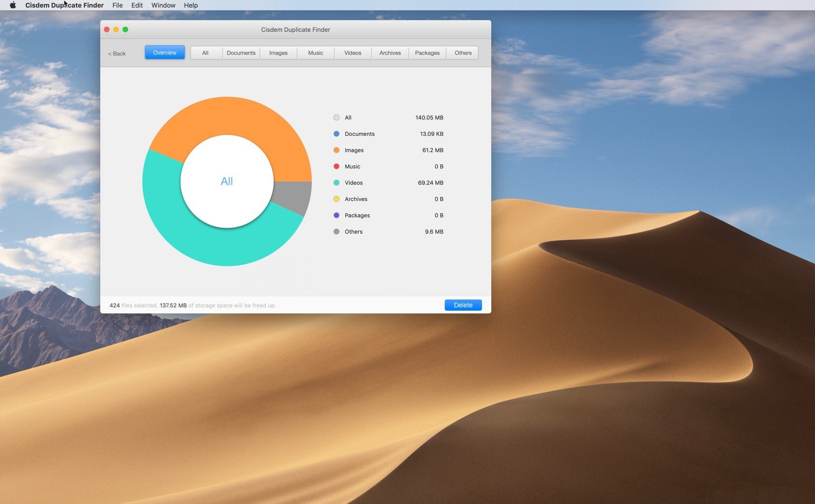Click the All label in chart center
This screenshot has height=504, width=815.
(227, 181)
